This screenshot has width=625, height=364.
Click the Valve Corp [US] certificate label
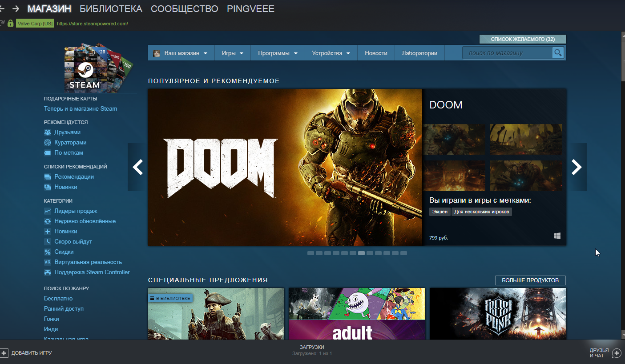coord(35,24)
